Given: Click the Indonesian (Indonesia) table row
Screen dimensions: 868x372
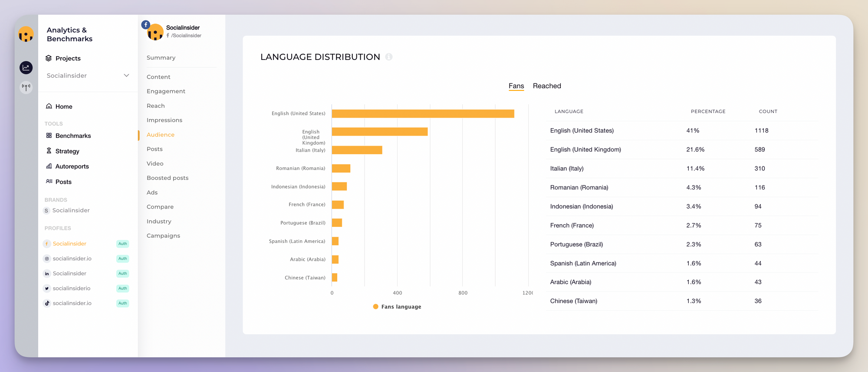Looking at the screenshot, I should click(x=682, y=206).
